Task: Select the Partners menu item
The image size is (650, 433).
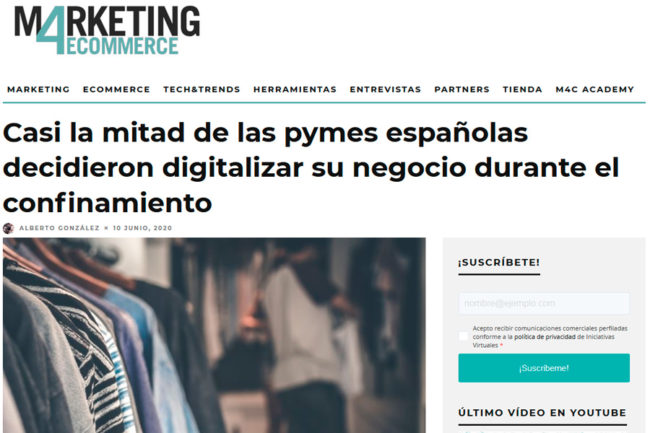Action: coord(462,90)
